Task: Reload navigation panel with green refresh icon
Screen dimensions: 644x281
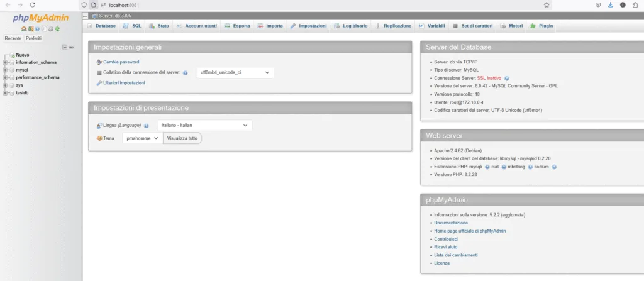Action: (x=57, y=29)
